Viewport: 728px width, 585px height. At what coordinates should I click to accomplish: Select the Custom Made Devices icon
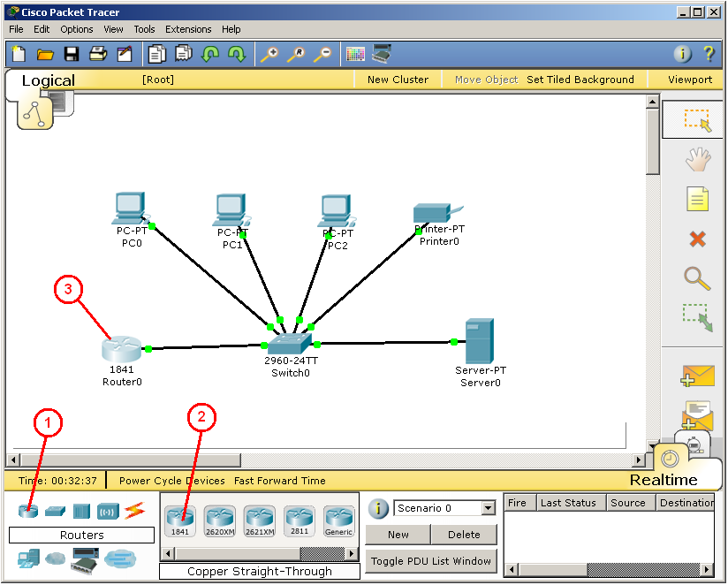(85, 560)
